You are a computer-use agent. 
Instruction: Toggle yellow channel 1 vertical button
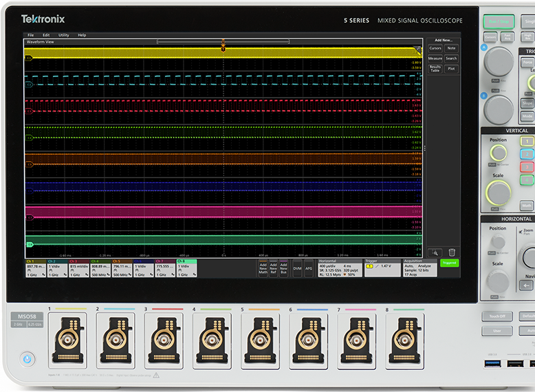[527, 141]
